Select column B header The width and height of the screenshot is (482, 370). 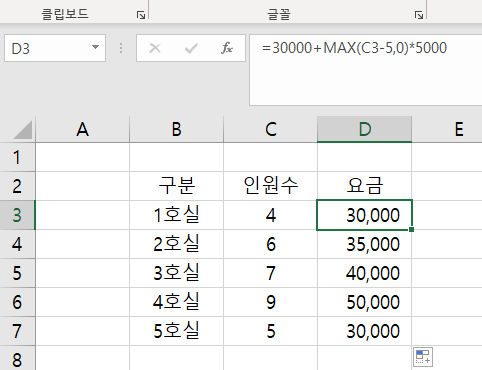tap(176, 129)
